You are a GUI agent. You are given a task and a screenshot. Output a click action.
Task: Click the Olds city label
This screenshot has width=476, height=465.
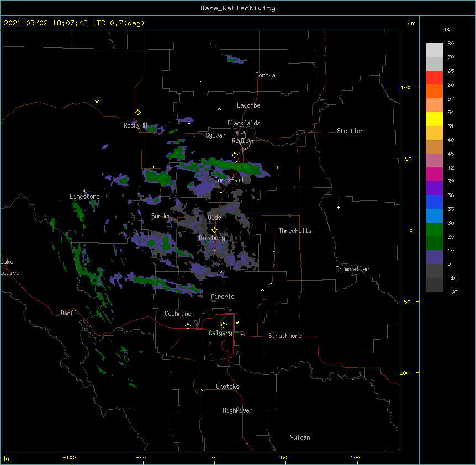214,218
